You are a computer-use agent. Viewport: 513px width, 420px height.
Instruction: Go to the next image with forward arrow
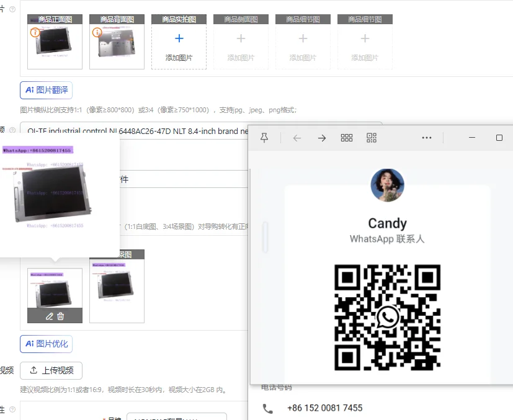tap(321, 138)
